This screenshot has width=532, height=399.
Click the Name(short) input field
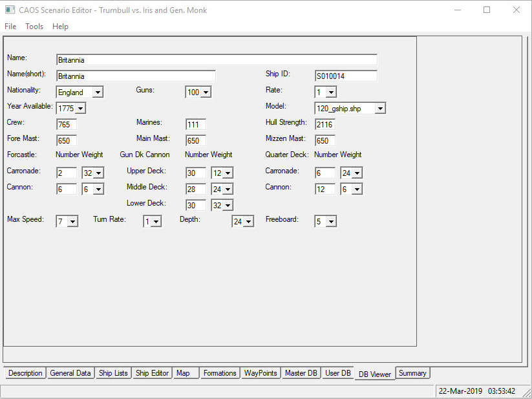tap(136, 76)
